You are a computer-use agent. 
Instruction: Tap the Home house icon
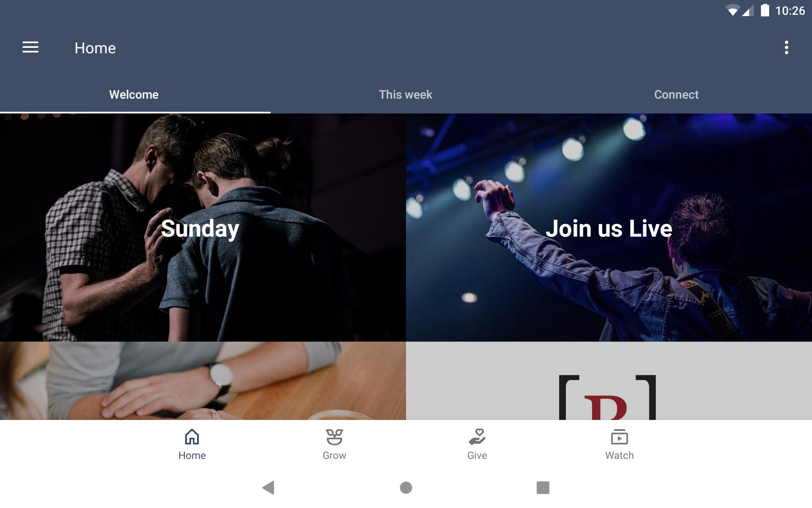coord(192,437)
